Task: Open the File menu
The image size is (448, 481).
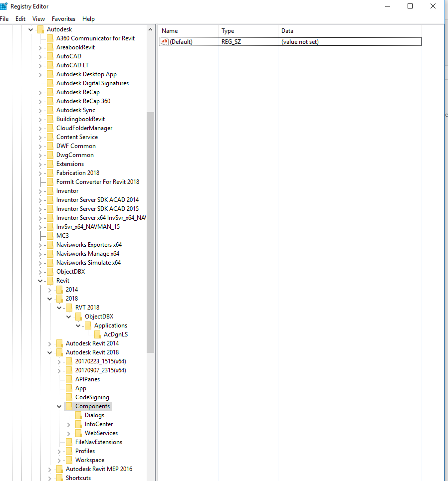Action: (4, 19)
